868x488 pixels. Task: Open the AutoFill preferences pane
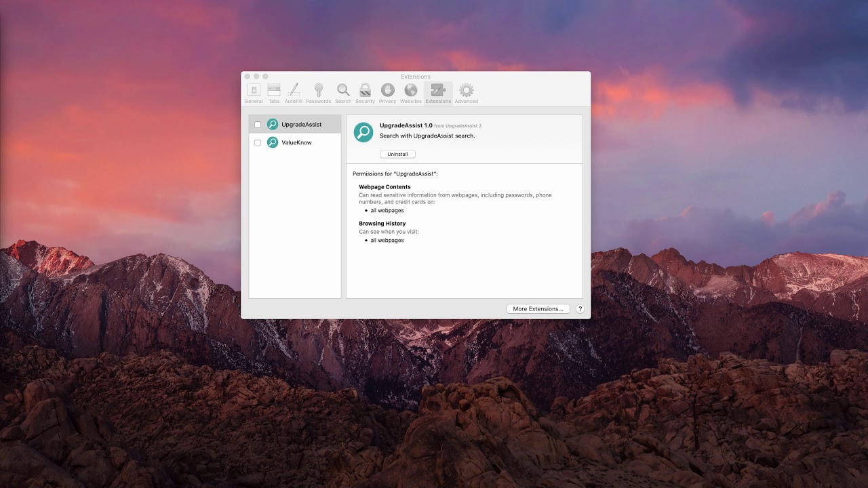point(293,94)
